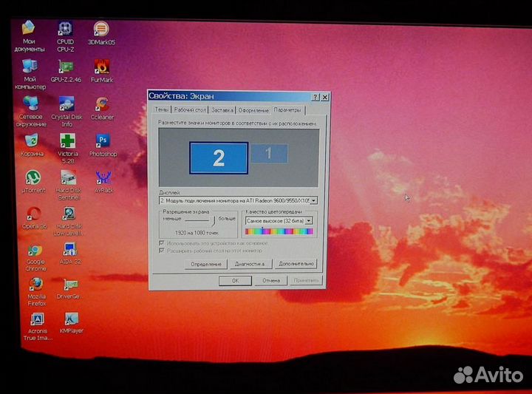Expand the Дисплей monitor dropdown
Viewport: 532px width, 394px height.
coord(314,200)
